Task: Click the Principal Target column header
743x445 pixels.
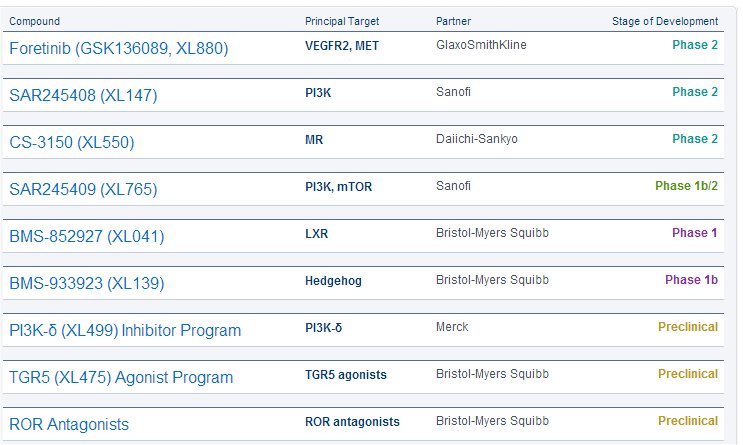Action: (x=342, y=21)
